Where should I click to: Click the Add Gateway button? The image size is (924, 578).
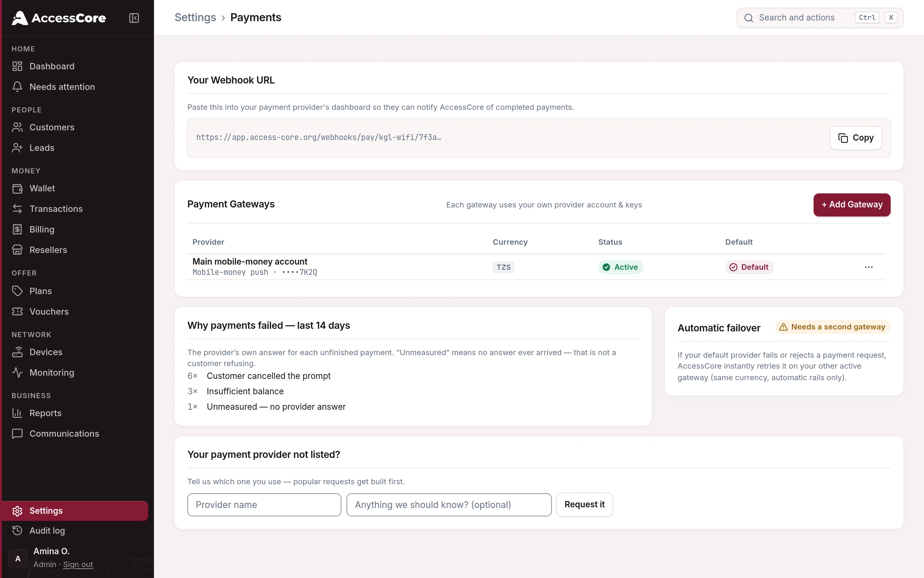tap(852, 205)
